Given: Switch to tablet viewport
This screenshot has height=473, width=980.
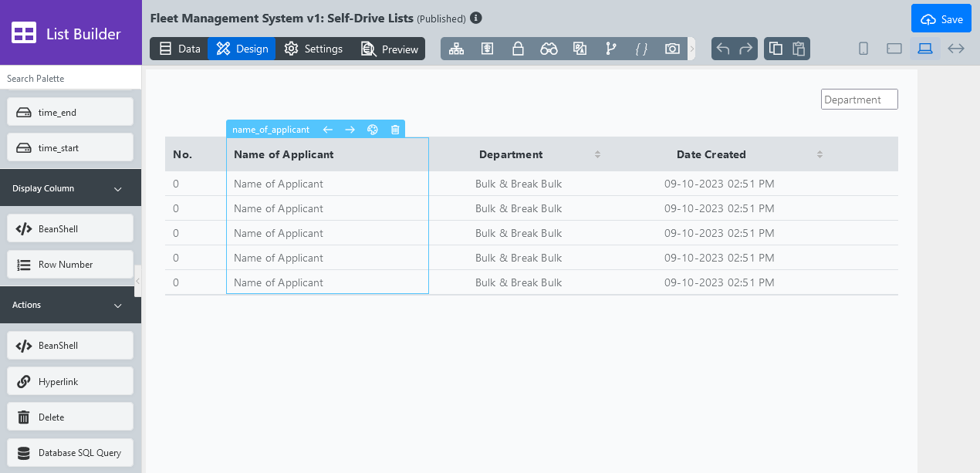Looking at the screenshot, I should (894, 49).
